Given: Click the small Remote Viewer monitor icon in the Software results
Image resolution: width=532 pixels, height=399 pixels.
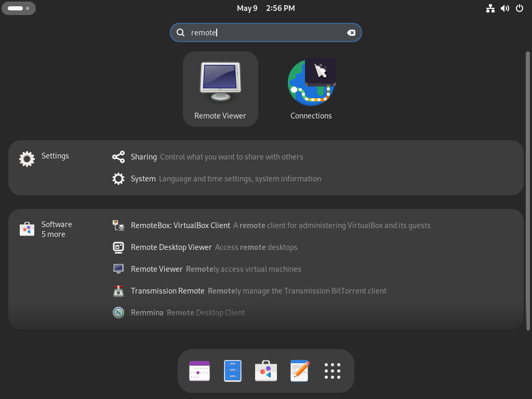Looking at the screenshot, I should click(118, 269).
